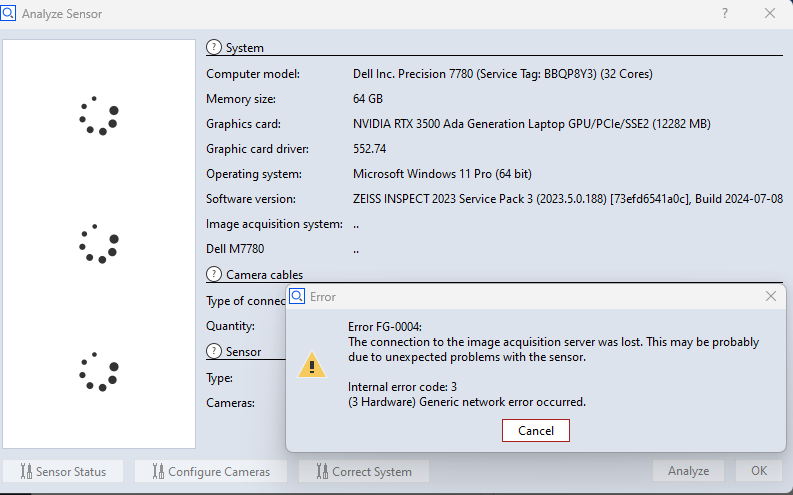Click the Analyze Sensor title bar icon

tap(9, 14)
